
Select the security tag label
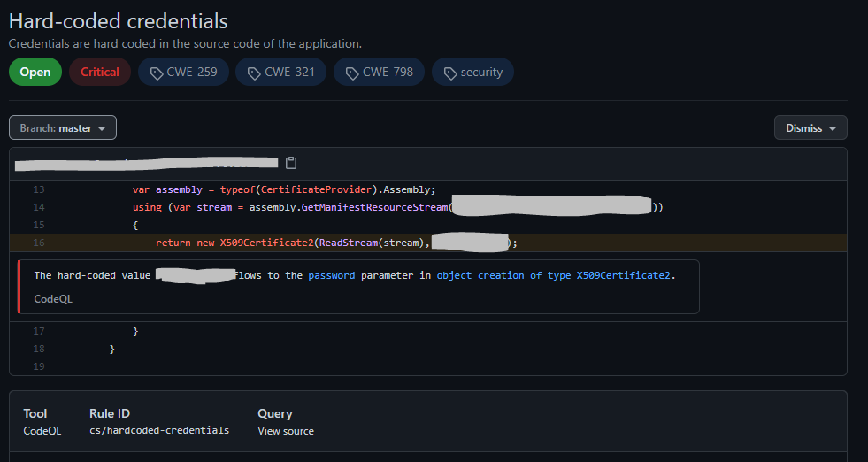[x=472, y=72]
